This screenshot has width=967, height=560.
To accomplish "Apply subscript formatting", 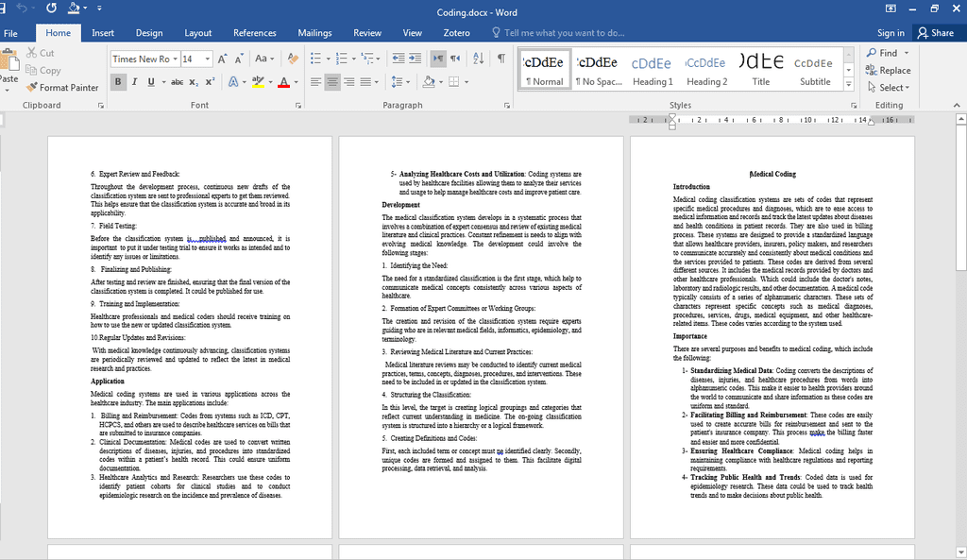I will coord(194,82).
